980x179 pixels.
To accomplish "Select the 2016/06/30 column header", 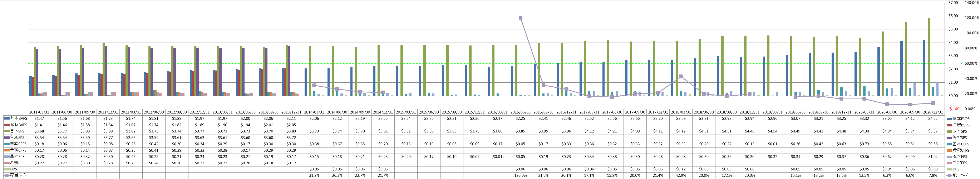I will (x=520, y=112).
